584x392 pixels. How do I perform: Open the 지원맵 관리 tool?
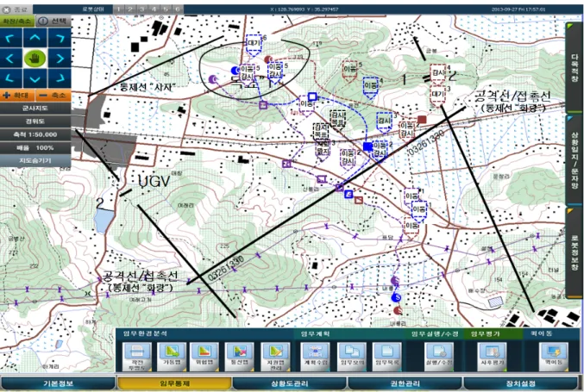[x=275, y=357]
